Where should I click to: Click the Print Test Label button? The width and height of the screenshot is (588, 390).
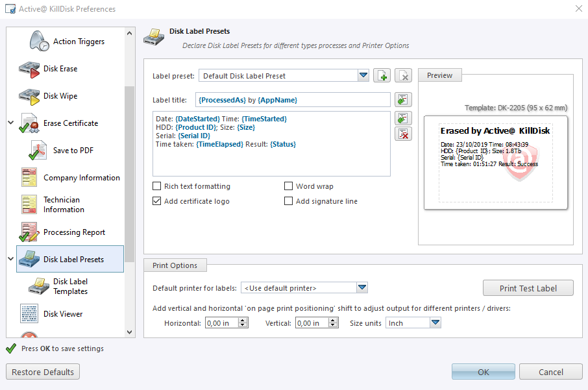[x=528, y=288]
